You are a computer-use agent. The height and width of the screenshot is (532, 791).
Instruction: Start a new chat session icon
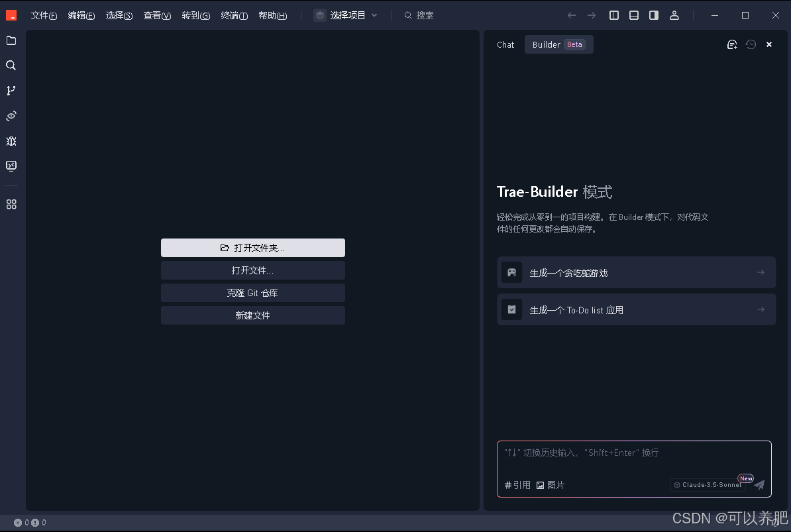click(x=732, y=45)
